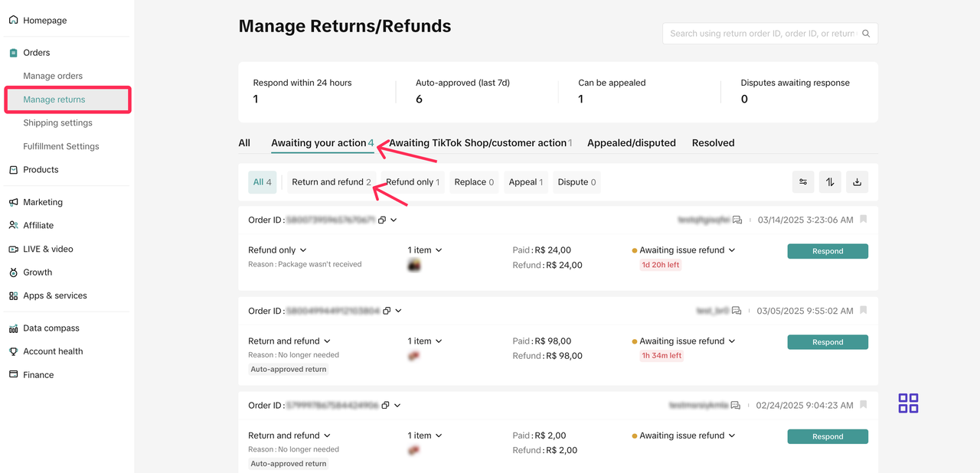The width and height of the screenshot is (980, 473).
Task: Click the return order search field
Action: point(762,34)
